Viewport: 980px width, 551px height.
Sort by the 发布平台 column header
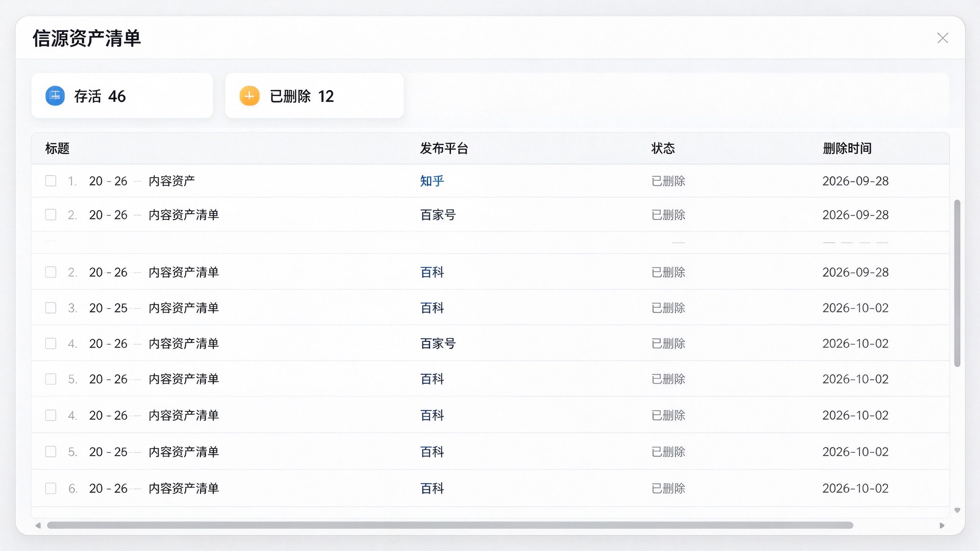point(444,148)
